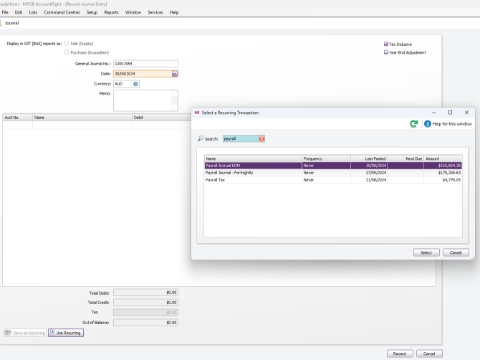This screenshot has height=360, width=480.
Task: Click the journal grid Name column header
Action: [82, 117]
